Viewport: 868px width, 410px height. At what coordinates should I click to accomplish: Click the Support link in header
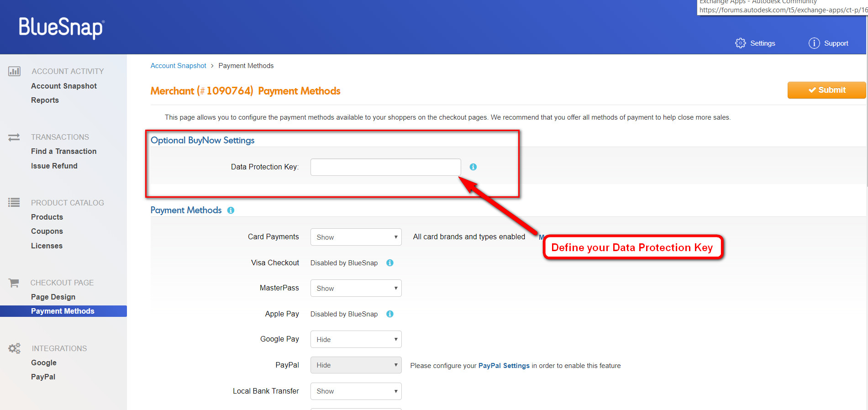click(836, 43)
